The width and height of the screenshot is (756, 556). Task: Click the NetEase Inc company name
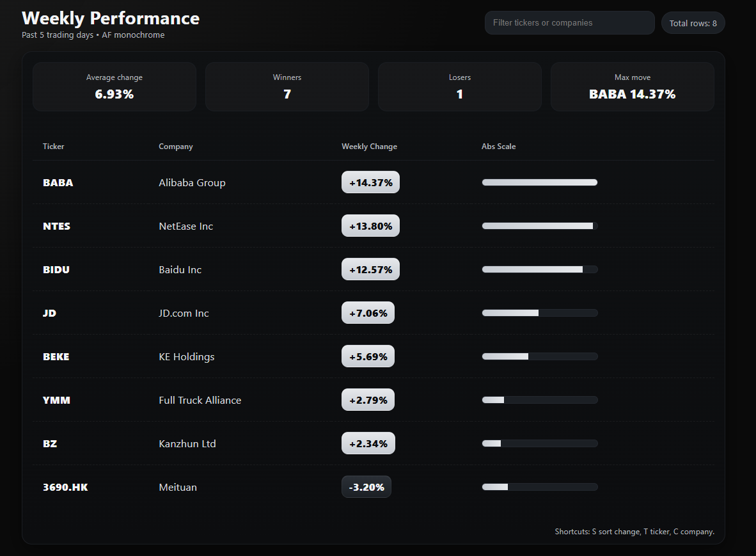185,226
